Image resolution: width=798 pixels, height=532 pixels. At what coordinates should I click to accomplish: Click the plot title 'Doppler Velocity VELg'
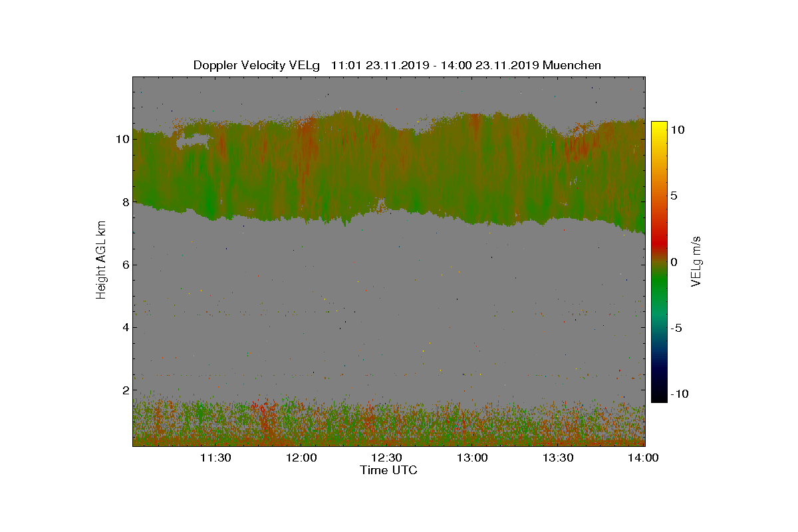pos(257,65)
